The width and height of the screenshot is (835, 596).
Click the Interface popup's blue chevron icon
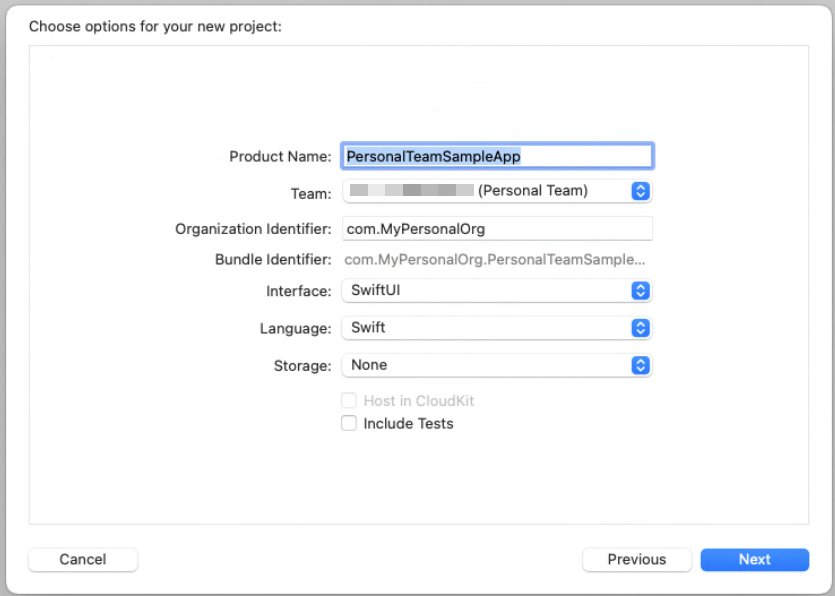[641, 291]
